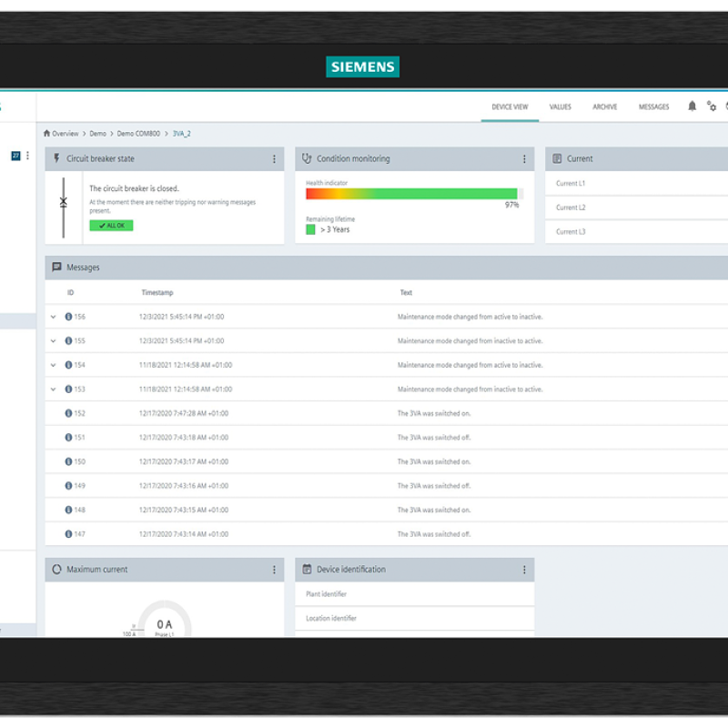The width and height of the screenshot is (728, 728).
Task: Click info icon for message 151
Action: tap(68, 438)
